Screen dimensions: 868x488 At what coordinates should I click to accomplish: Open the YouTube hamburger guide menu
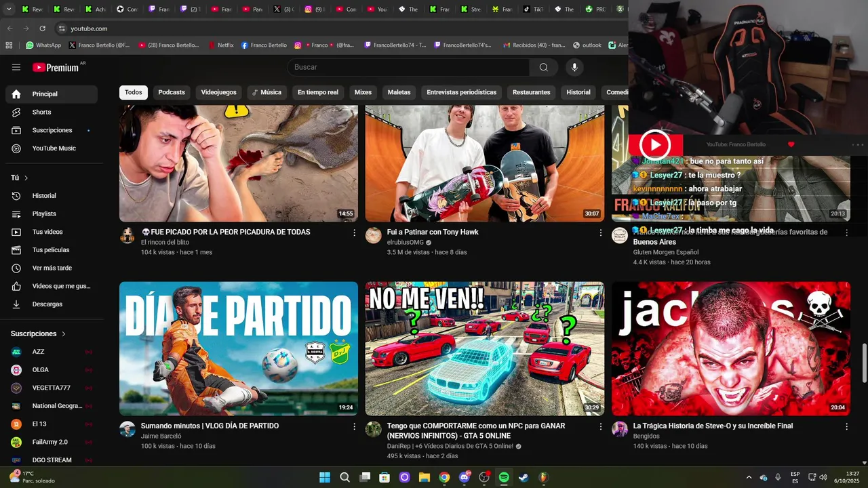(x=16, y=67)
